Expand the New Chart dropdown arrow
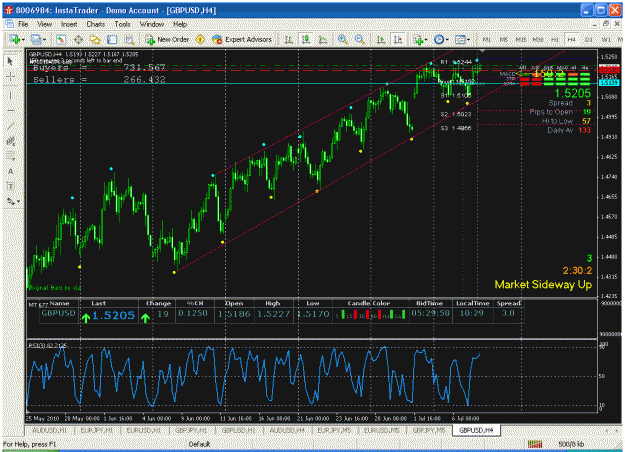This screenshot has height=452, width=625. [23, 39]
